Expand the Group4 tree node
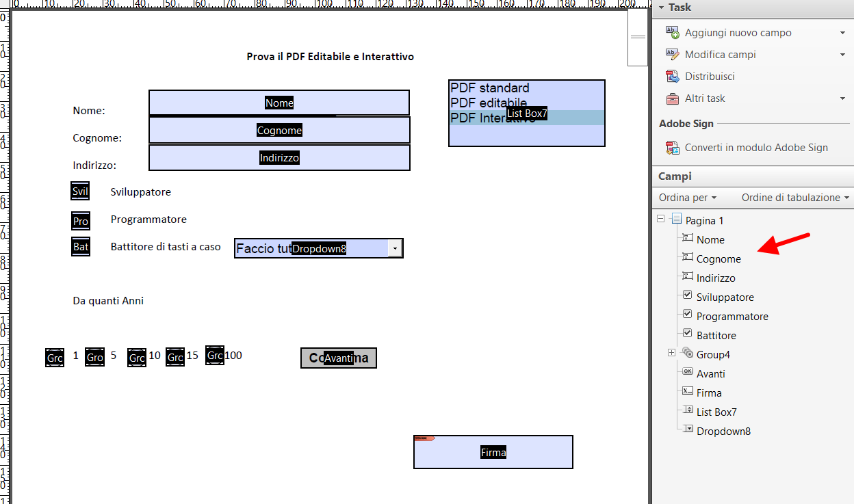The width and height of the screenshot is (854, 504). pyautogui.click(x=671, y=354)
